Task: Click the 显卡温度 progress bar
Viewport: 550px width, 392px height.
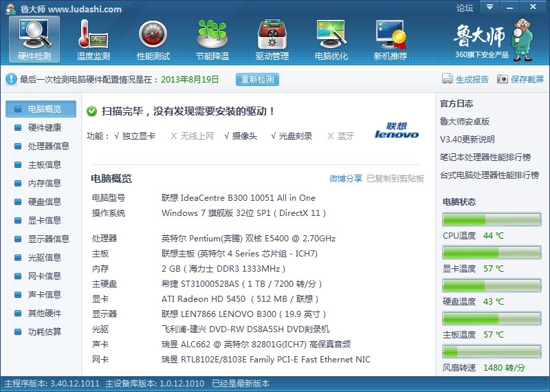Action: tap(492, 252)
